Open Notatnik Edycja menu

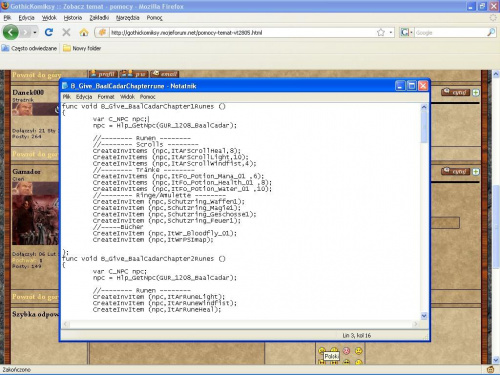84,97
